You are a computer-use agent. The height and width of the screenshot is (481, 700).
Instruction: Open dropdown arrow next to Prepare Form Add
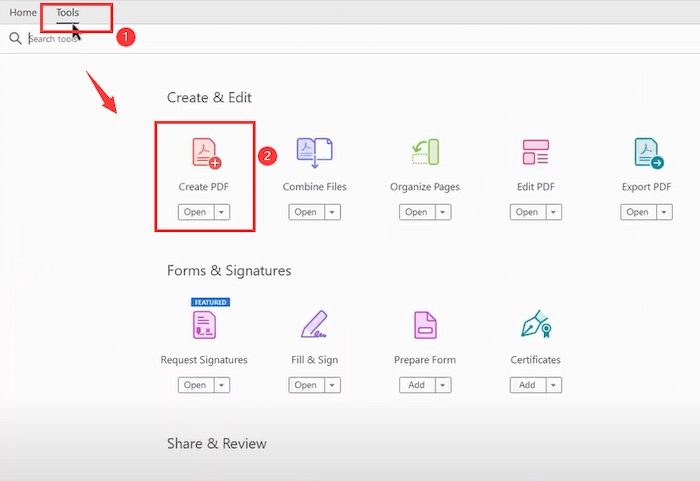coord(442,385)
